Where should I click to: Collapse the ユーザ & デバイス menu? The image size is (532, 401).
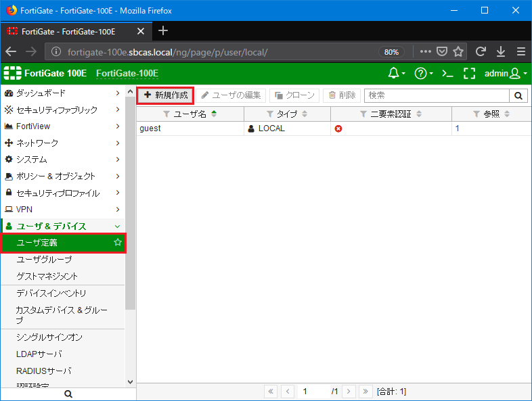[x=62, y=226]
